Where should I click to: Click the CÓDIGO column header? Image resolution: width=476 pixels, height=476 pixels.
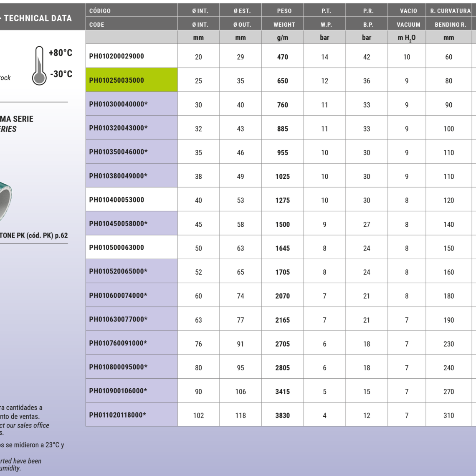[x=100, y=11]
